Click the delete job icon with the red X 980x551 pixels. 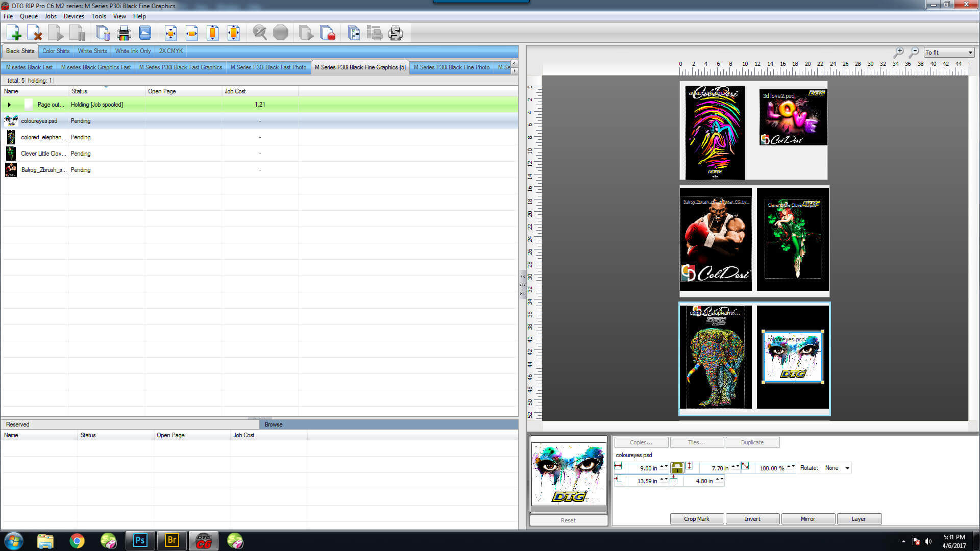[x=35, y=33]
